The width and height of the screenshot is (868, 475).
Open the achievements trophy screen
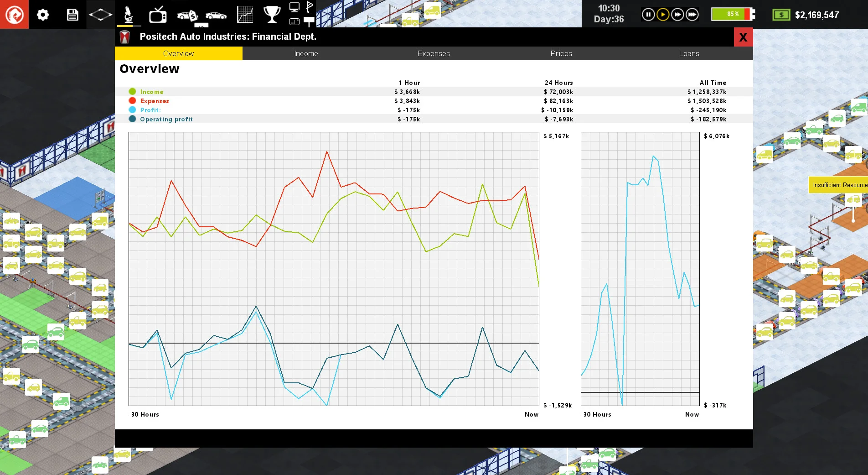[272, 14]
